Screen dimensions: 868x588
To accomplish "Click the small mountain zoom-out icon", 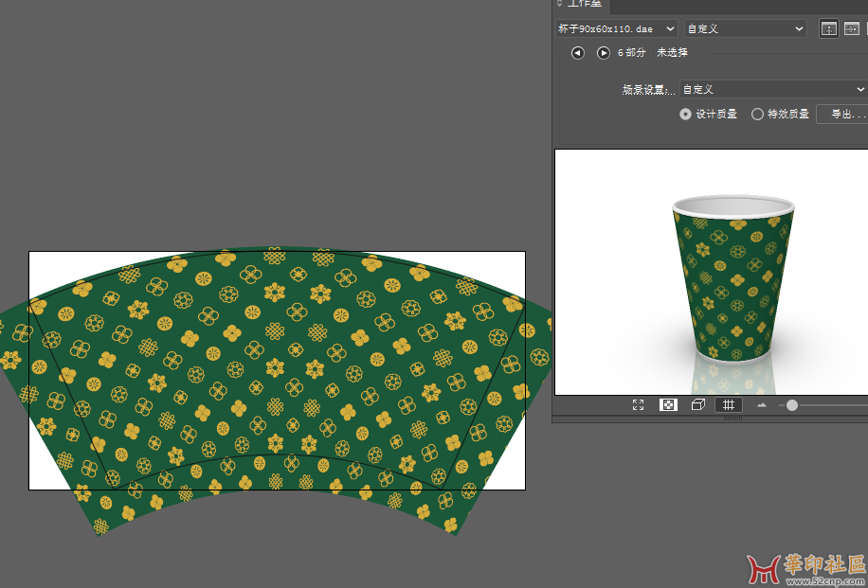I will (x=761, y=405).
